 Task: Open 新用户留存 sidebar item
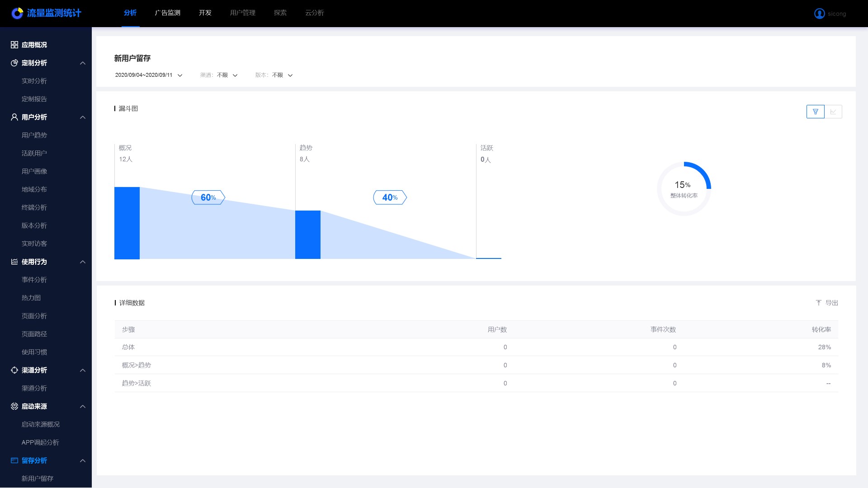tap(38, 479)
